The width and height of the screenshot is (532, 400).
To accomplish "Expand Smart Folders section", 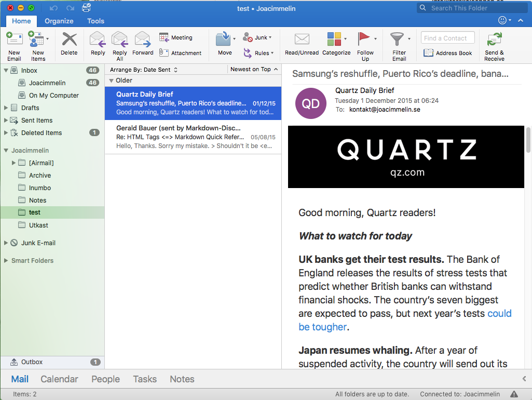I will click(6, 260).
